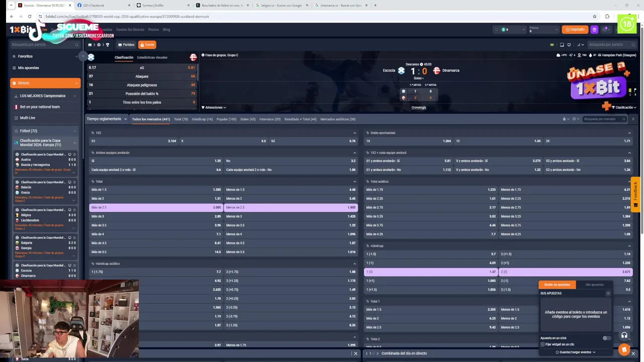Toggle Apuesta en un click switch

[607, 338]
